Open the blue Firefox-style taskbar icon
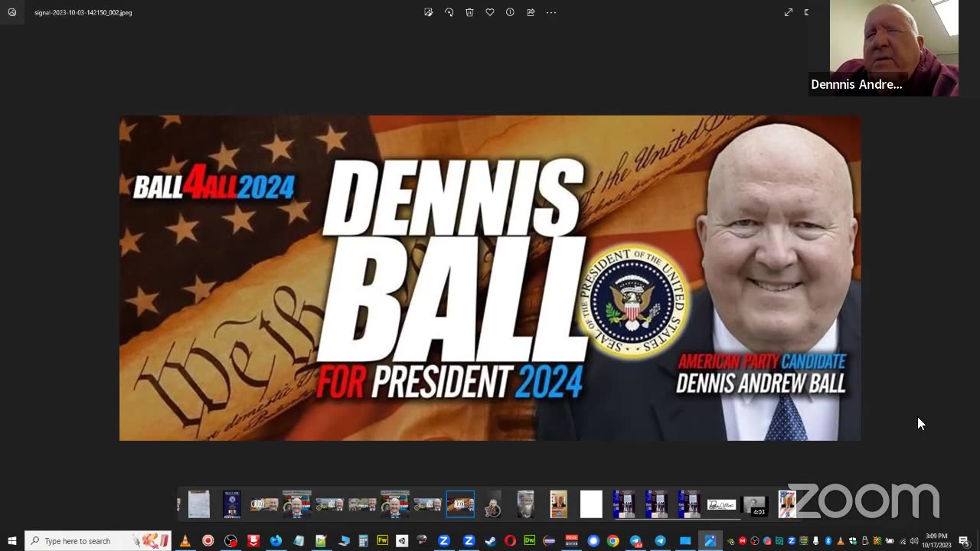 click(276, 541)
